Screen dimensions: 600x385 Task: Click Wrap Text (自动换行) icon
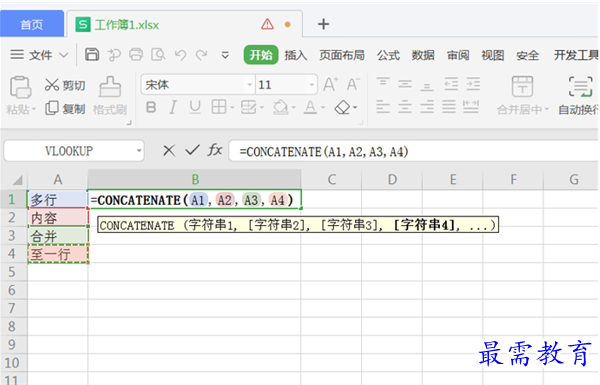[581, 86]
